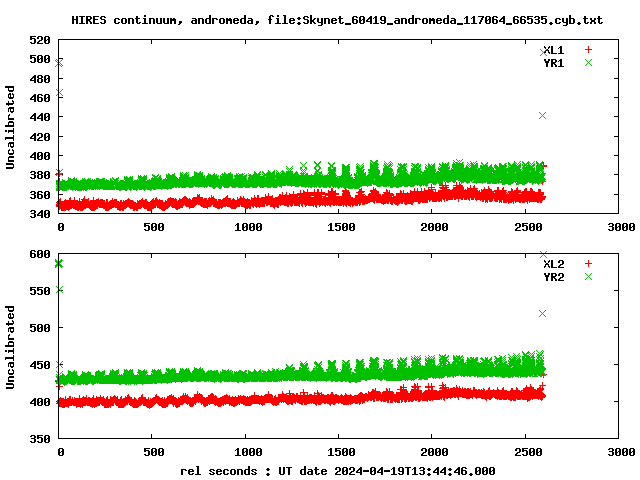Click the YR2 outlier point near 550 at time zero
Image resolution: width=640 pixels, height=480 pixels.
click(x=60, y=290)
